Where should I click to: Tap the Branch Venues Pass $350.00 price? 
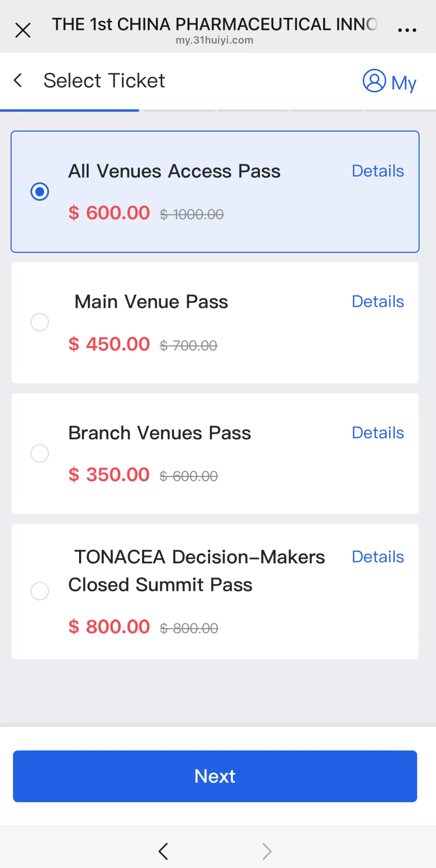coord(109,475)
